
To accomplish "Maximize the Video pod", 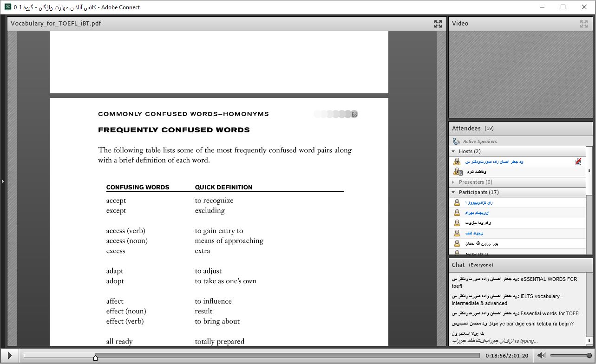I will (x=584, y=24).
